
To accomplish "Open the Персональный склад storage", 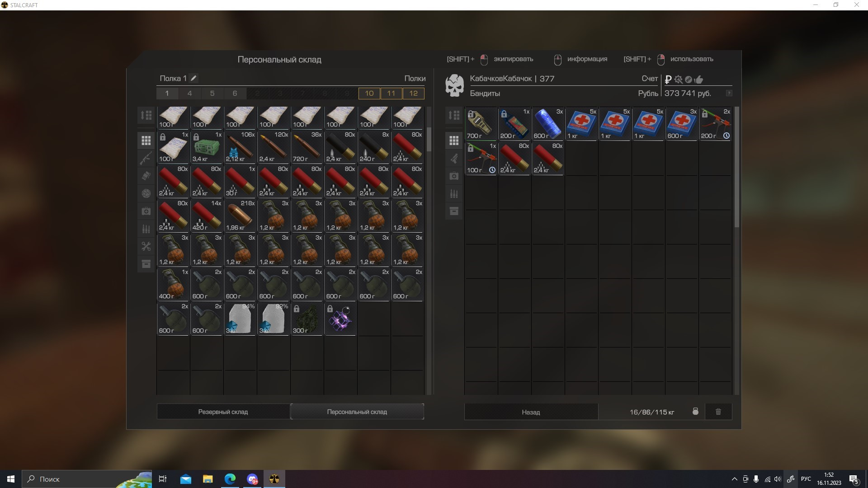I will point(357,412).
